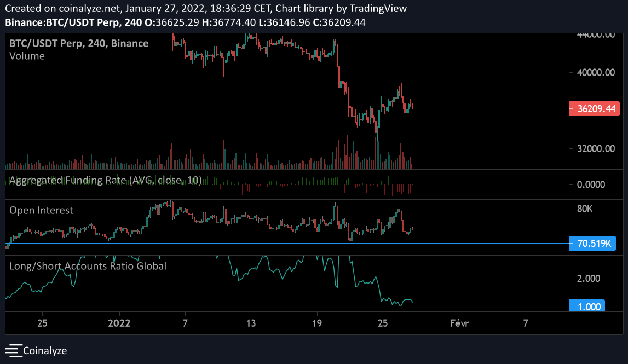Select the 2.000 ratio axis label
The height and width of the screenshot is (364, 628).
[589, 279]
